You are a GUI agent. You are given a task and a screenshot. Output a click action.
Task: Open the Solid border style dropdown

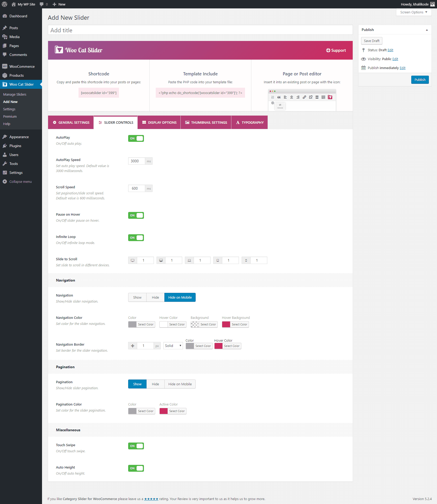pos(173,346)
